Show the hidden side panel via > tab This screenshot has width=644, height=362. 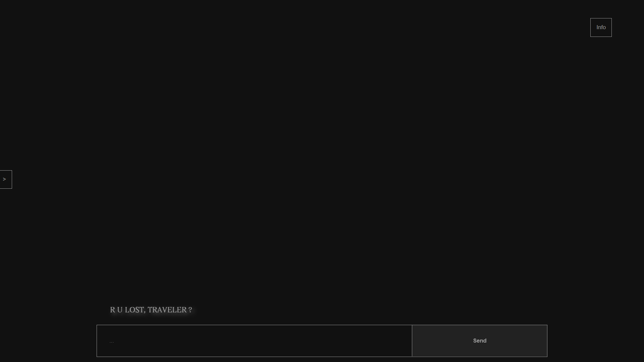click(x=6, y=179)
